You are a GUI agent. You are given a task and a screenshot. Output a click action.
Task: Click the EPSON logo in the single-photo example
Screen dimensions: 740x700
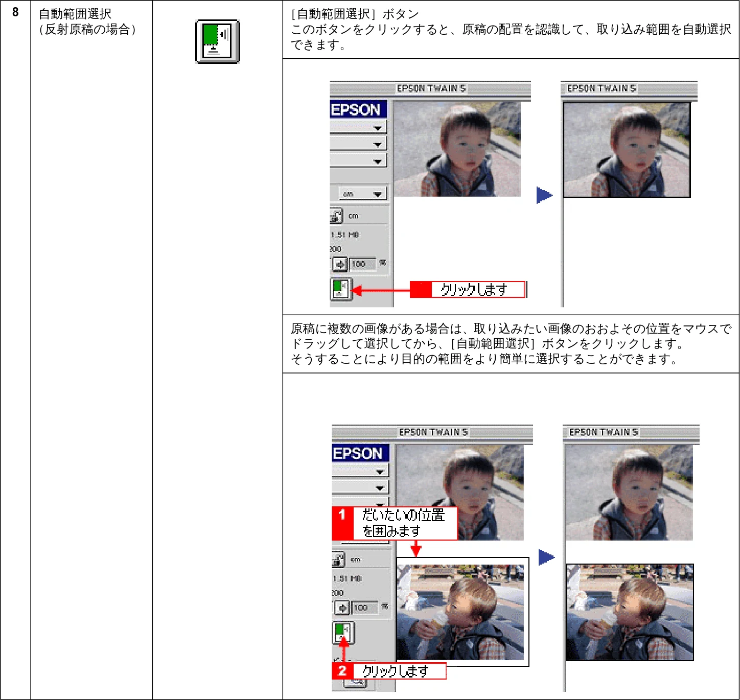[358, 109]
